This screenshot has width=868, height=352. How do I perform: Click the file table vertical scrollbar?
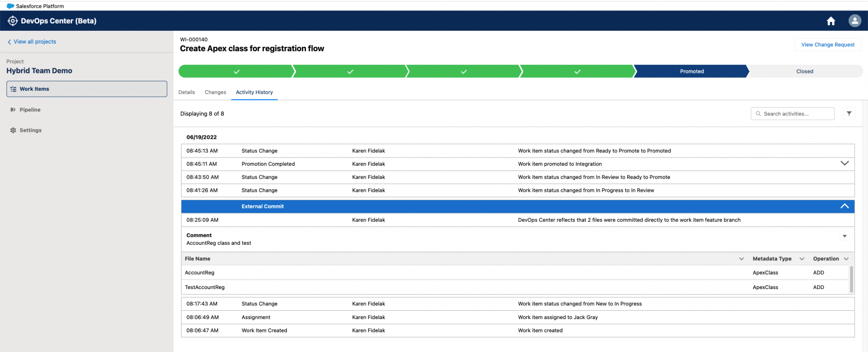(851, 280)
